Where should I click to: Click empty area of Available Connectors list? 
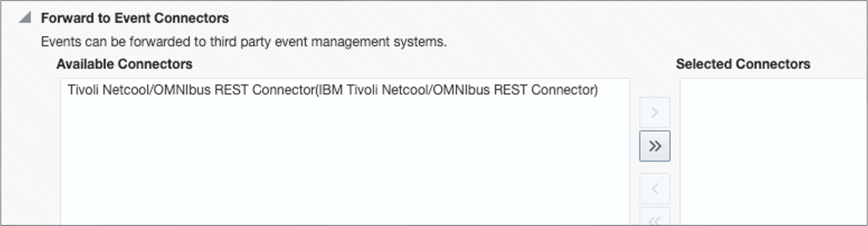345,161
